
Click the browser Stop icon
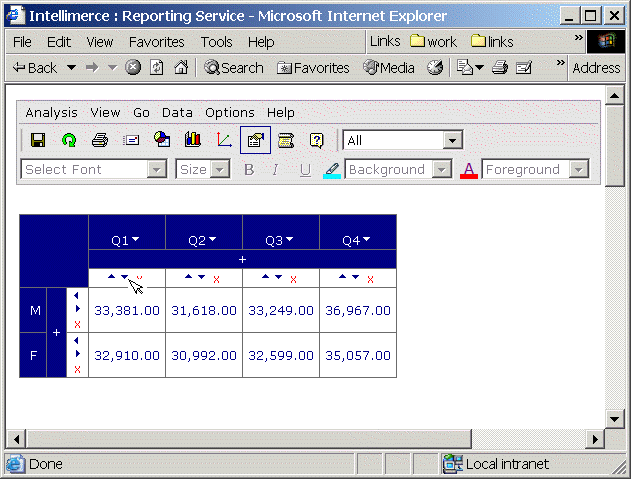(133, 67)
